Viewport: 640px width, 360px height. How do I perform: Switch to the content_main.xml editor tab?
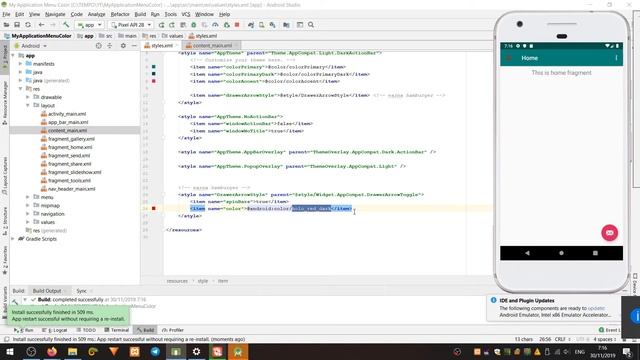[x=211, y=46]
